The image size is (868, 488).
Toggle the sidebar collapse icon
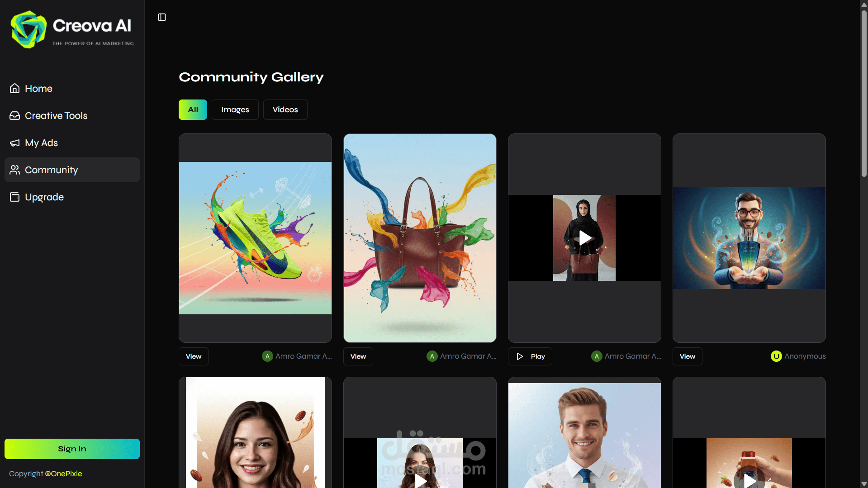[162, 17]
